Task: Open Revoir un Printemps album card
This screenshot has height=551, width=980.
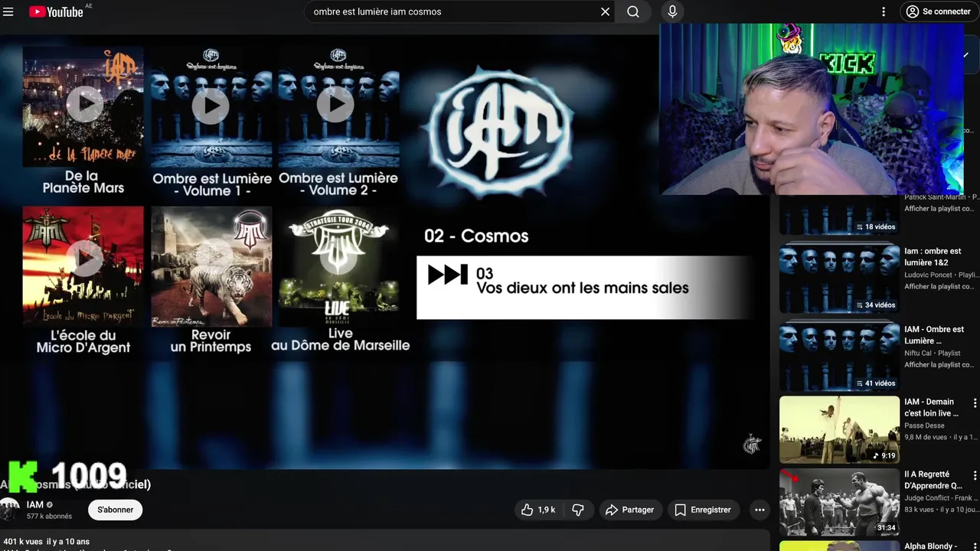Action: click(x=211, y=279)
